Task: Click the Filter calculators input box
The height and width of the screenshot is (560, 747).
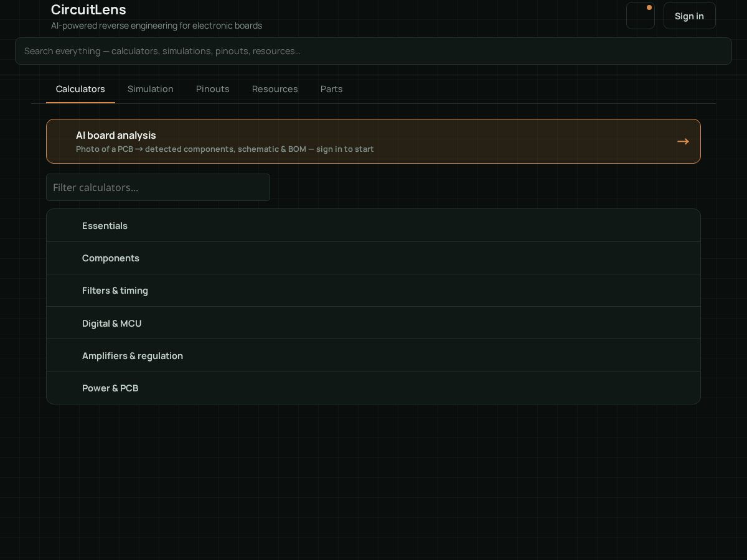Action: pyautogui.click(x=158, y=187)
